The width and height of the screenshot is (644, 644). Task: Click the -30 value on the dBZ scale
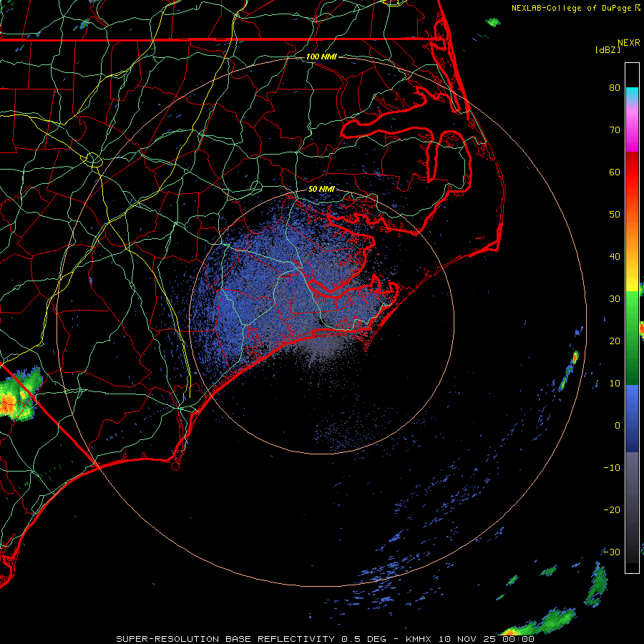pyautogui.click(x=612, y=552)
